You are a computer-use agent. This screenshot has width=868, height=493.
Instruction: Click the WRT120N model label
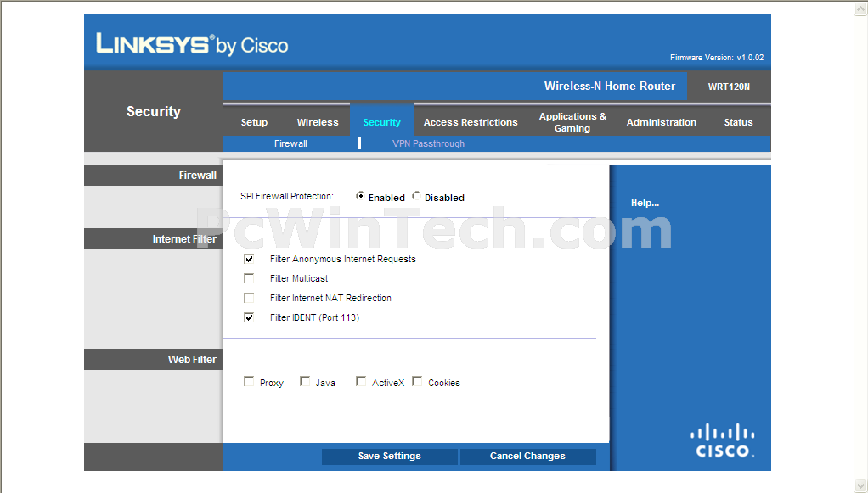729,87
